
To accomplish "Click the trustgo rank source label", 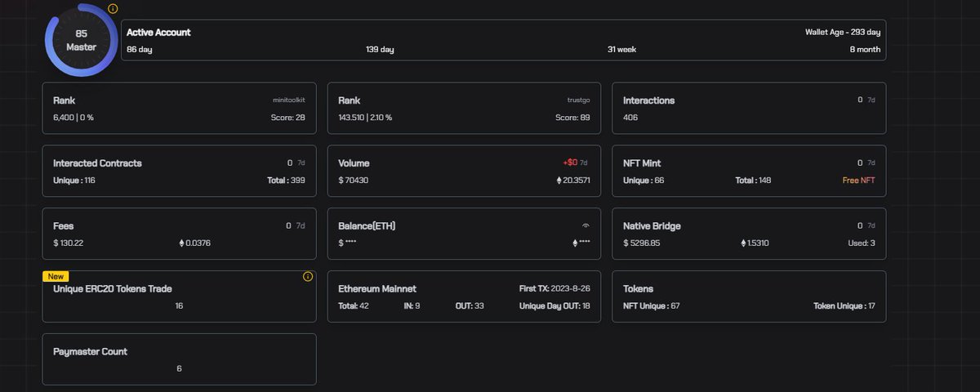I will (x=577, y=100).
